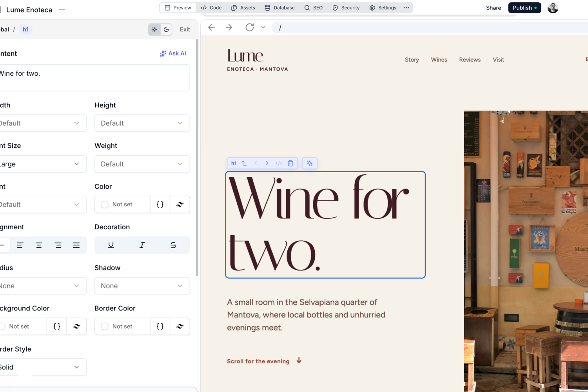588x392 pixels.
Task: Switch to dark mode moon icon
Action: pos(166,29)
